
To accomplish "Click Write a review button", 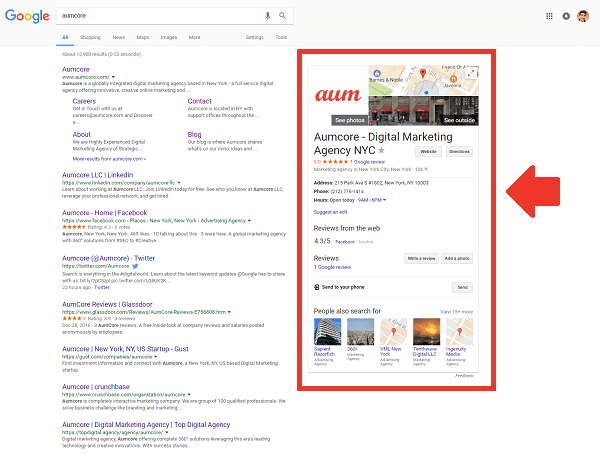I will point(421,258).
